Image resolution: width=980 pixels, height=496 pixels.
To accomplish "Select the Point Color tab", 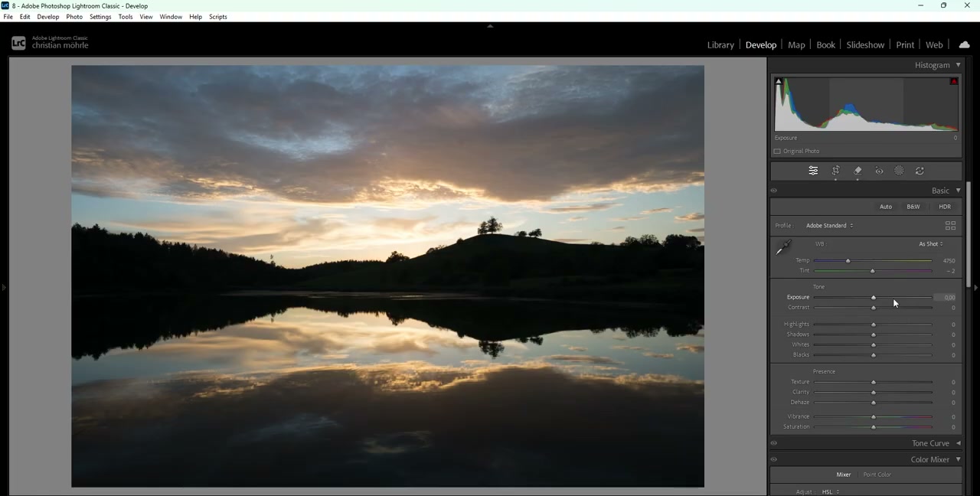I will 877,475.
